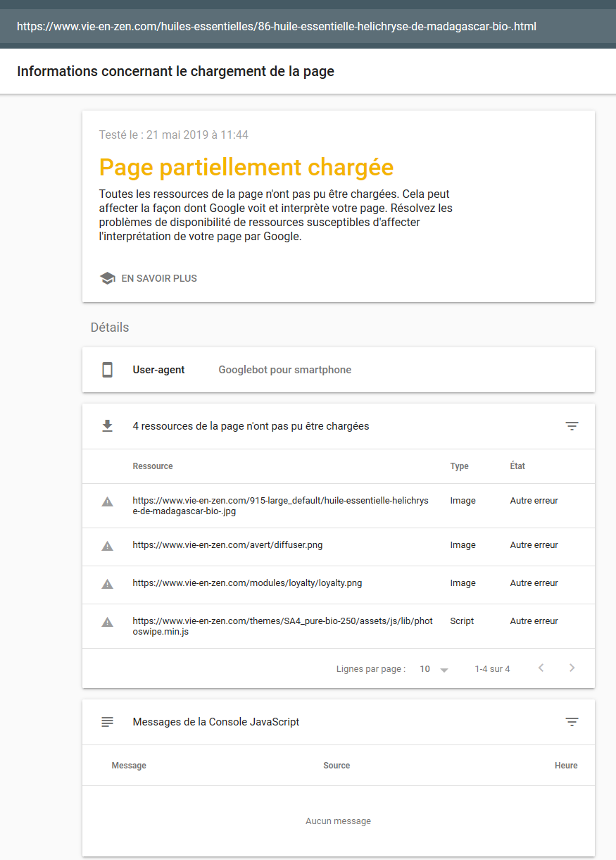The image size is (616, 860).
Task: Go to the next results page
Action: coord(572,668)
